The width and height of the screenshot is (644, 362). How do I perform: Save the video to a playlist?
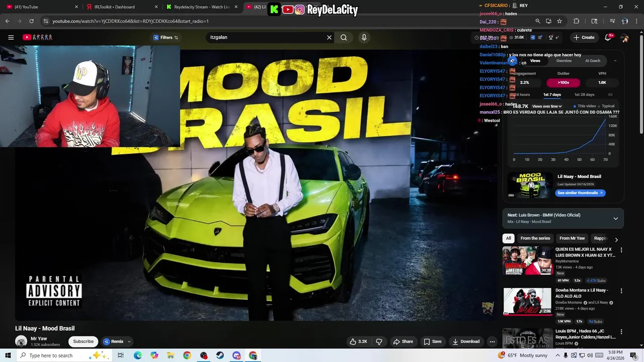pyautogui.click(x=433, y=341)
